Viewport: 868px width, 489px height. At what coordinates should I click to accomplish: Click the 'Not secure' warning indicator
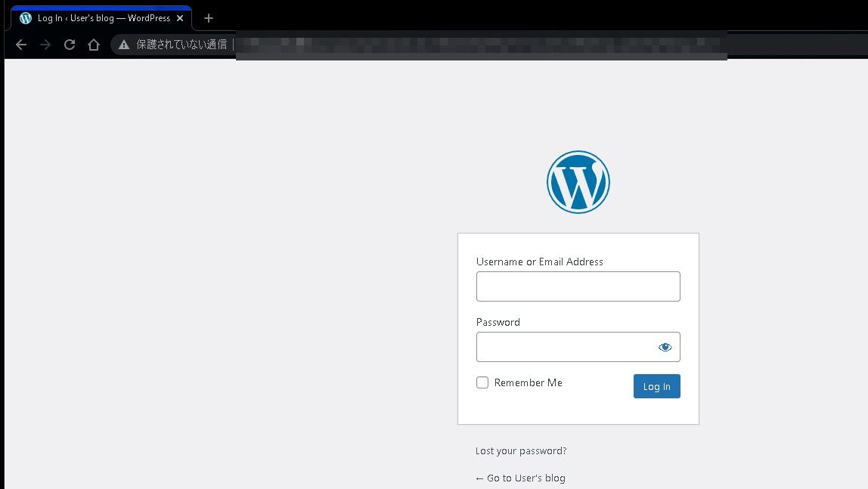pos(123,44)
